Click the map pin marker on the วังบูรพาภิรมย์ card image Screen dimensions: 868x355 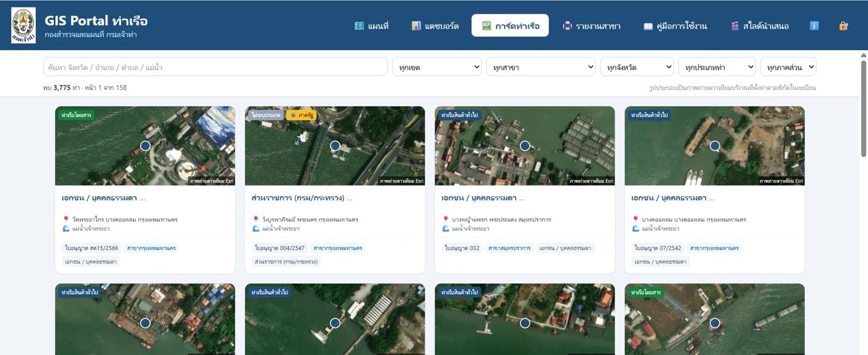coord(335,146)
